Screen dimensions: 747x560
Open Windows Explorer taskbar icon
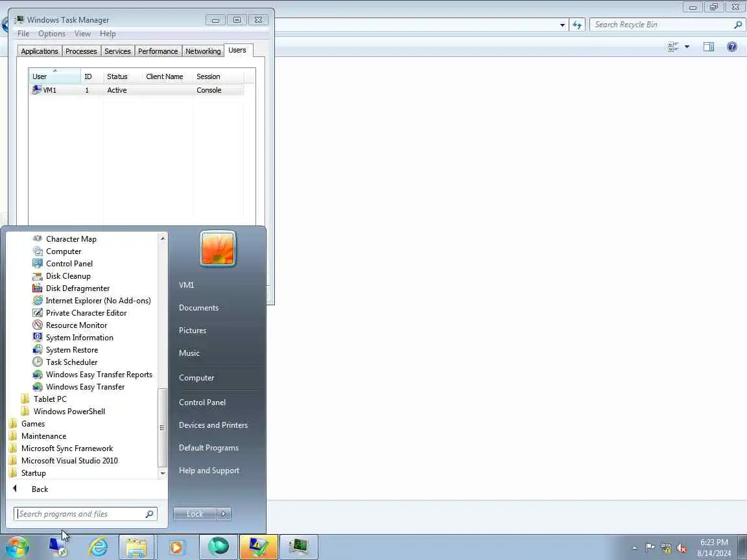(136, 547)
